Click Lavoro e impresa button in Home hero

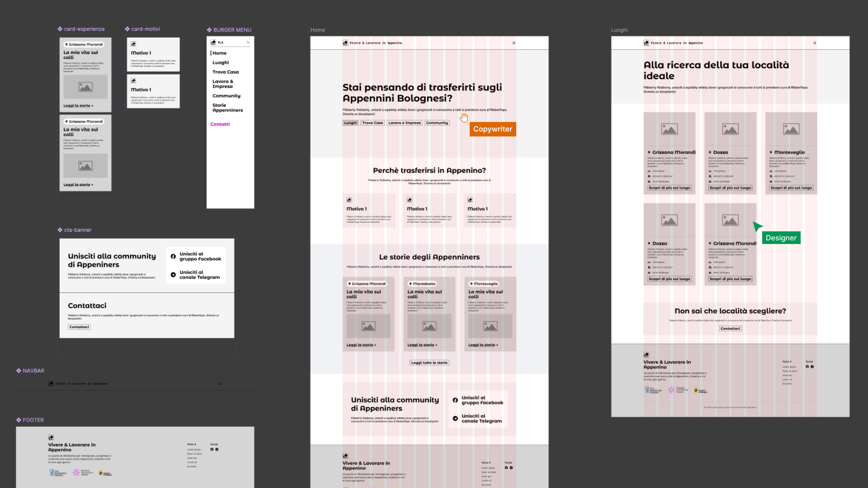405,123
